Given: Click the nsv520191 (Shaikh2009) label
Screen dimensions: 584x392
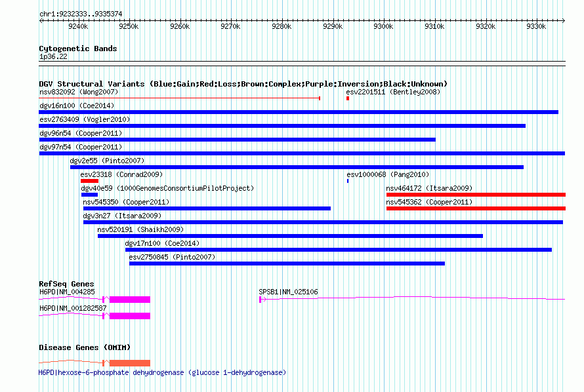Looking at the screenshot, I should (140, 229).
